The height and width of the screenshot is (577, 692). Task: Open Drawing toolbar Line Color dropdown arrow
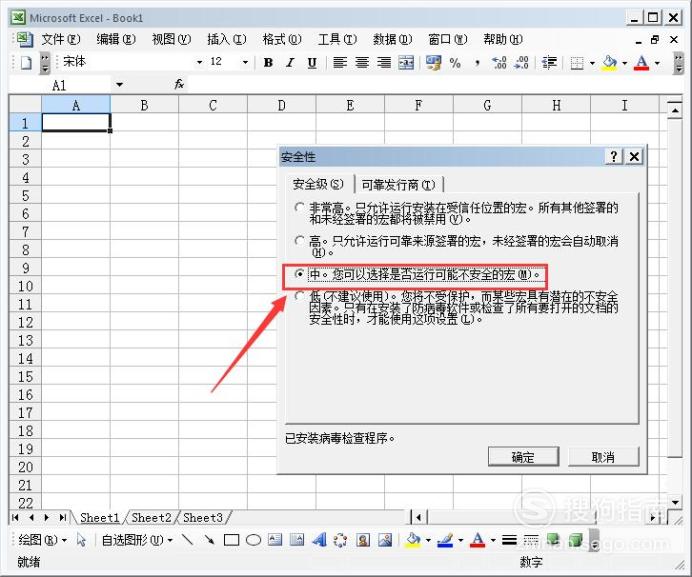coord(460,540)
